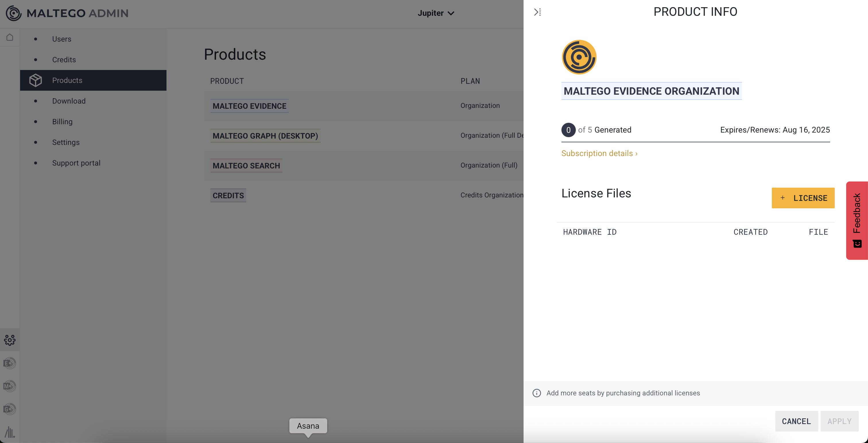Select the CREDITS product

click(x=228, y=195)
